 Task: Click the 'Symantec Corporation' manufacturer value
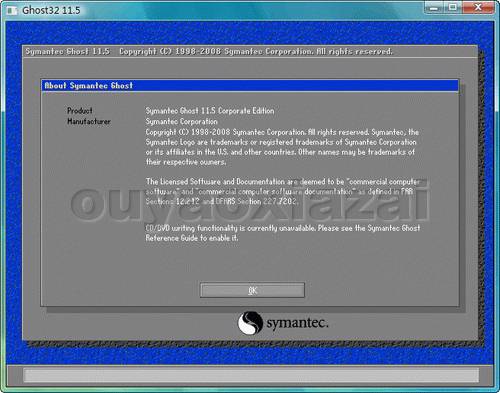pos(182,122)
